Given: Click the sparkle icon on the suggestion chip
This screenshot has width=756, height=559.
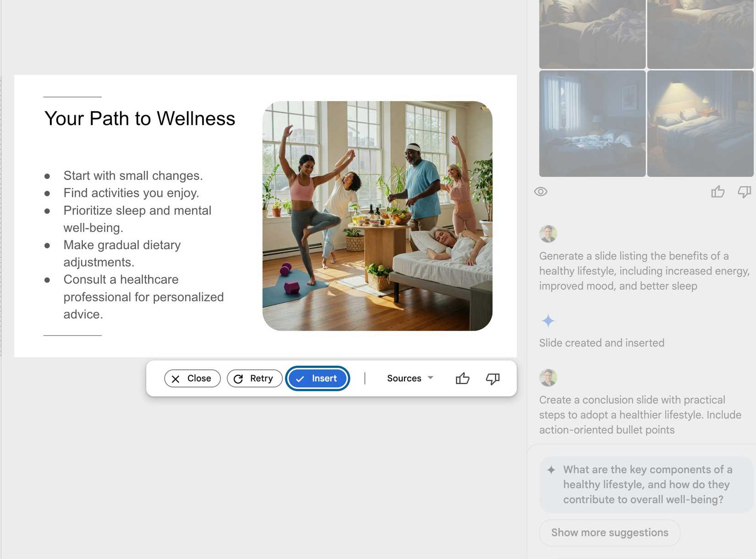Looking at the screenshot, I should click(552, 470).
